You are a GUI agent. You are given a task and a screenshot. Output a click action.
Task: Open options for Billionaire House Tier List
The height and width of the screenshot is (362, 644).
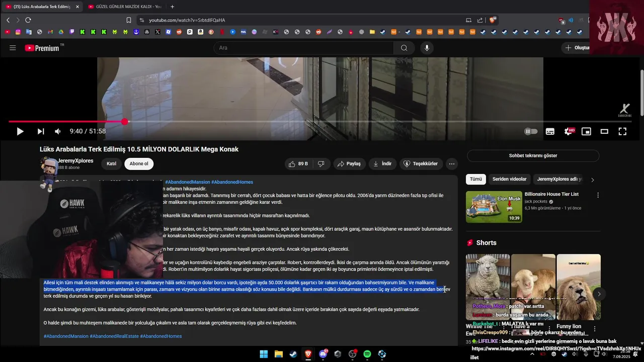point(598,195)
